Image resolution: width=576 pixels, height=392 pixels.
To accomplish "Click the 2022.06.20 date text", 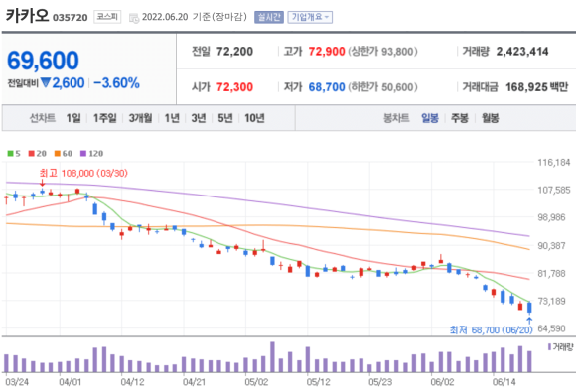I will 165,17.
